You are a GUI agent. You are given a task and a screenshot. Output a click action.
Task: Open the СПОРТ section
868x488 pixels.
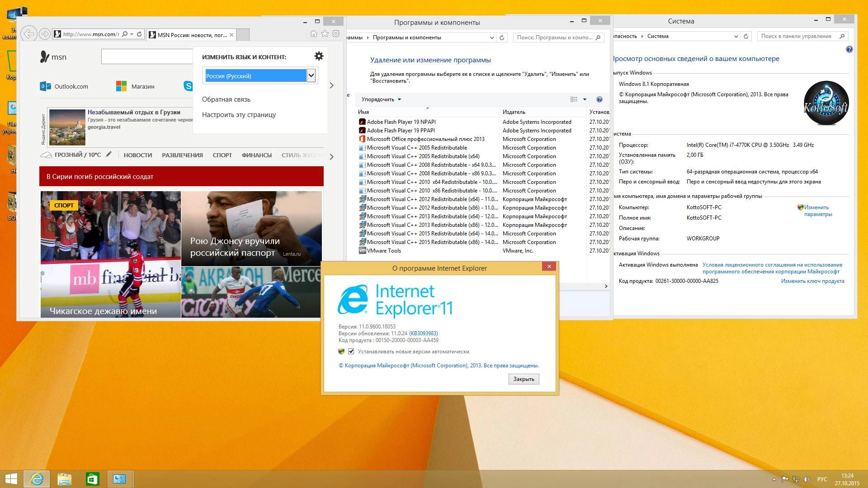point(222,155)
